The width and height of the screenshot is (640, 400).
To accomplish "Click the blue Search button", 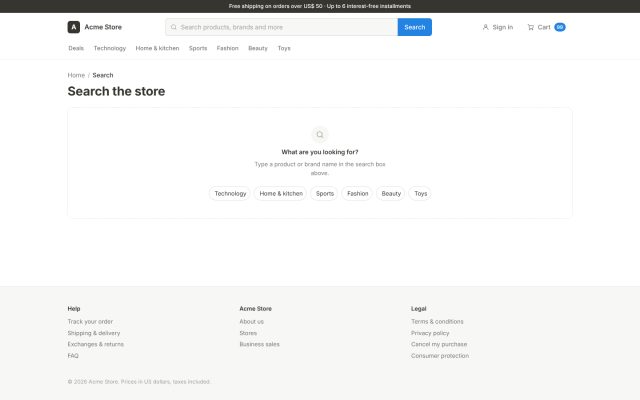I will (415, 27).
